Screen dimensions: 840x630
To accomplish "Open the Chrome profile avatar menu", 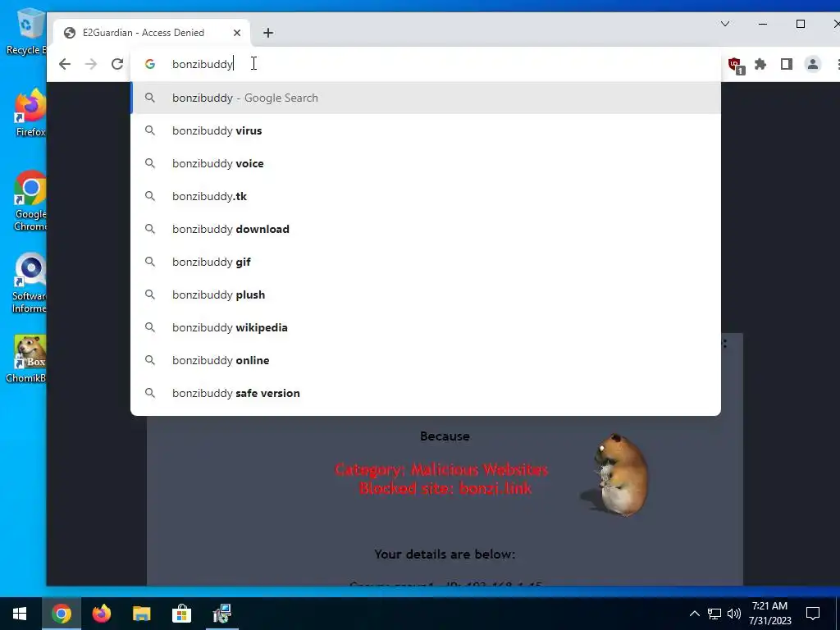I will coord(813,64).
